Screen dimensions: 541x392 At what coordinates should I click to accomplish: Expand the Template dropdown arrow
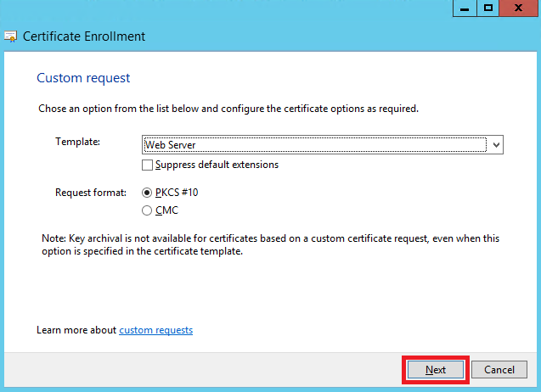(496, 145)
